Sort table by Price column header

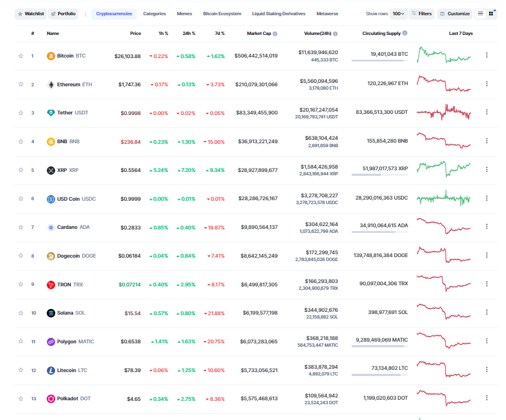(x=136, y=33)
